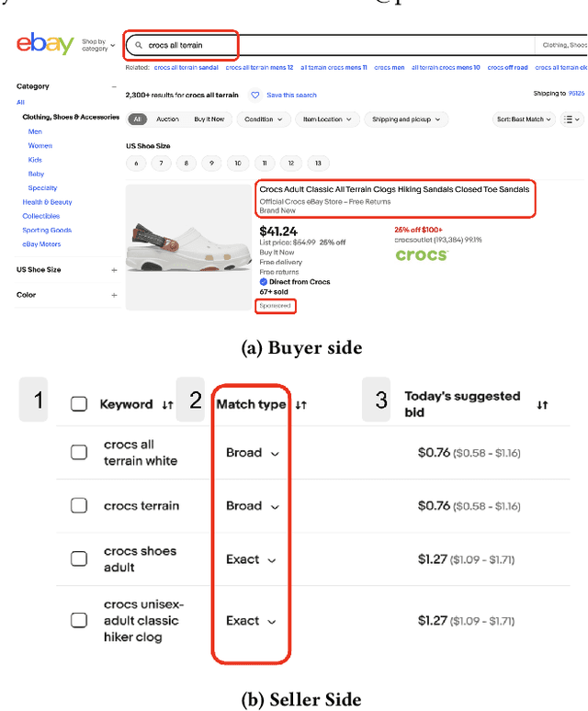Choose US shoe size 12

[291, 164]
